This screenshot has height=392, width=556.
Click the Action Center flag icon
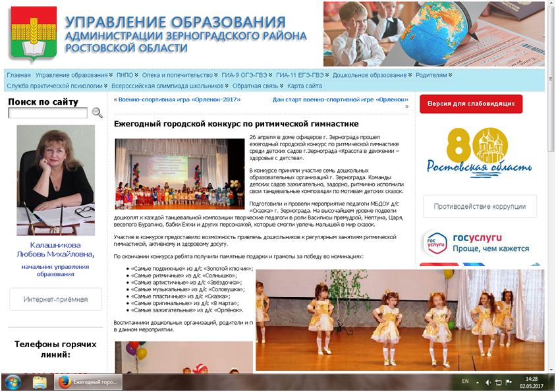[509, 382]
